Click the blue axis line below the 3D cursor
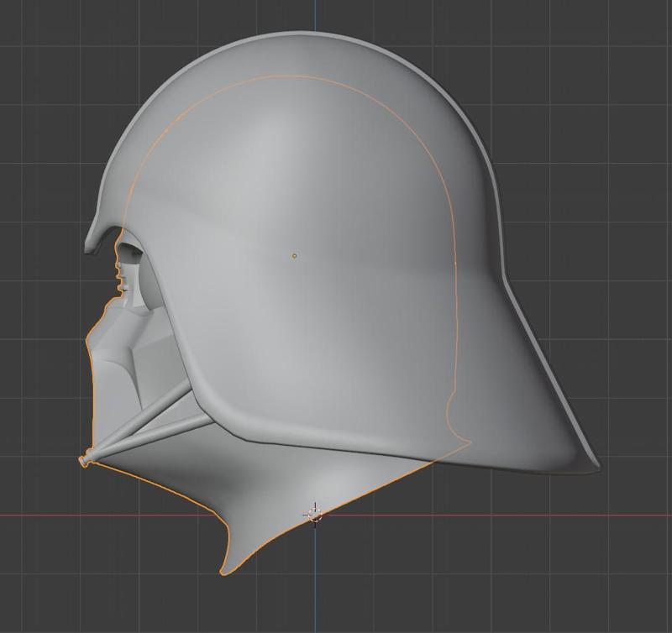 (316, 588)
